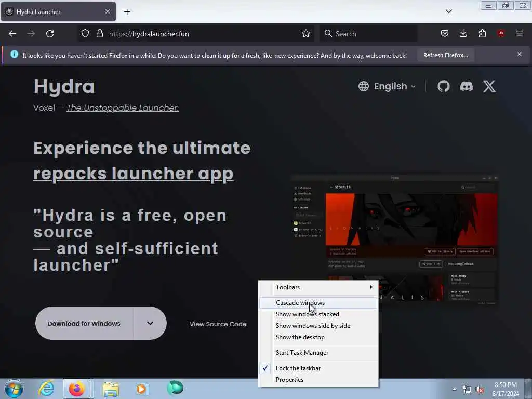Open the network tray icon
This screenshot has width=532, height=399.
pos(467,390)
